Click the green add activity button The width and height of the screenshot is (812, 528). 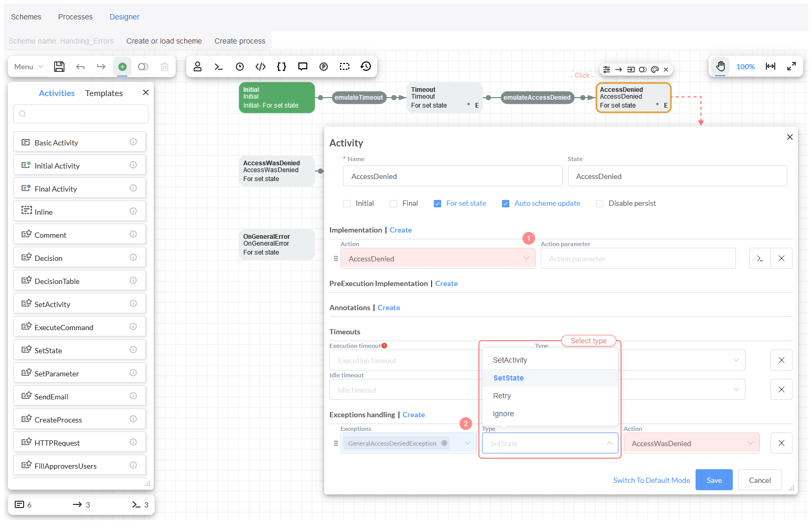click(122, 67)
